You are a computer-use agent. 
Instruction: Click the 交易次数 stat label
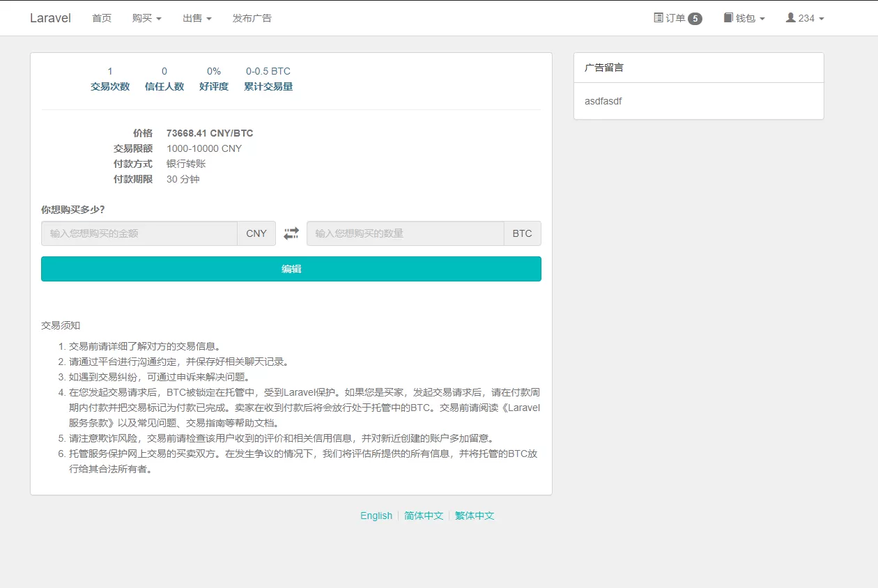(110, 86)
